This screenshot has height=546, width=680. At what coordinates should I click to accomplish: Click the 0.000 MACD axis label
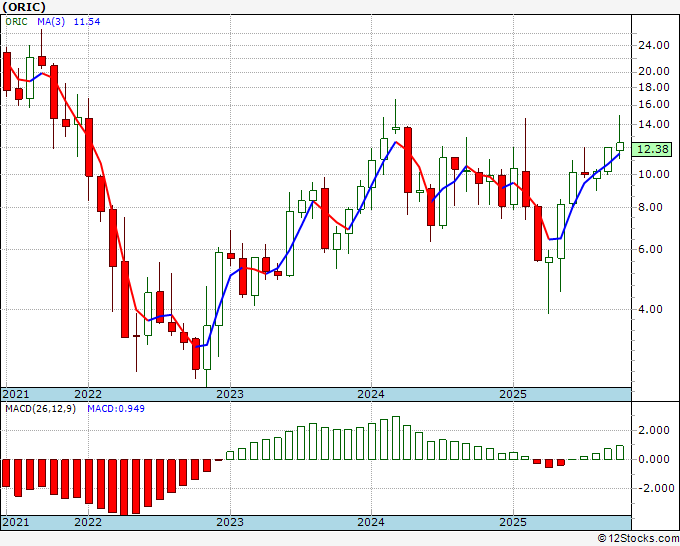(654, 459)
